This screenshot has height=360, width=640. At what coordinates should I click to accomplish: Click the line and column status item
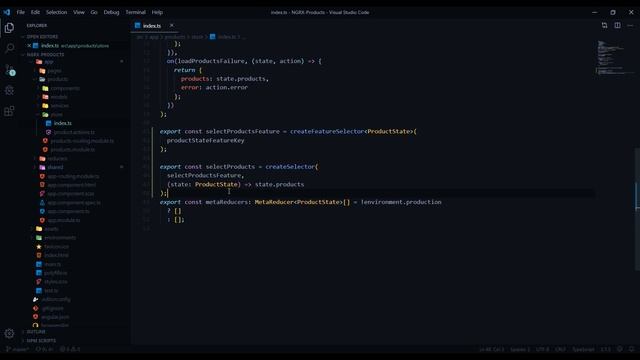pos(492,349)
